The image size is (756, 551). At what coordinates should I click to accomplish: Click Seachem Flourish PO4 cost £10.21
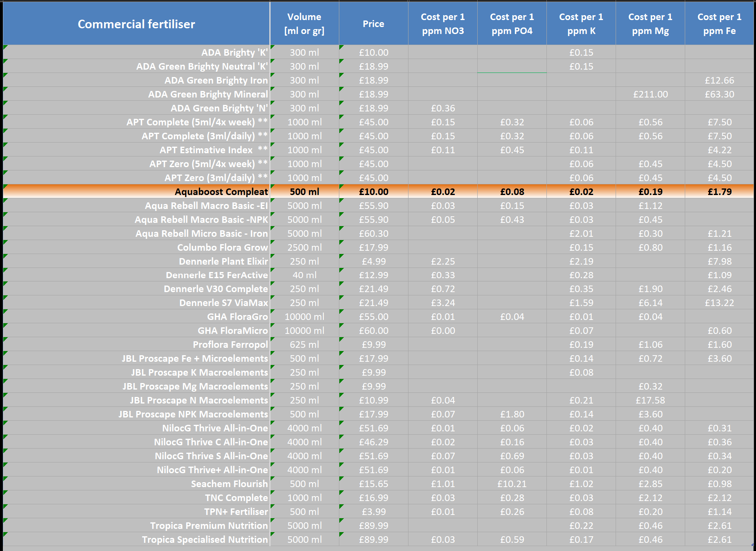click(x=512, y=484)
